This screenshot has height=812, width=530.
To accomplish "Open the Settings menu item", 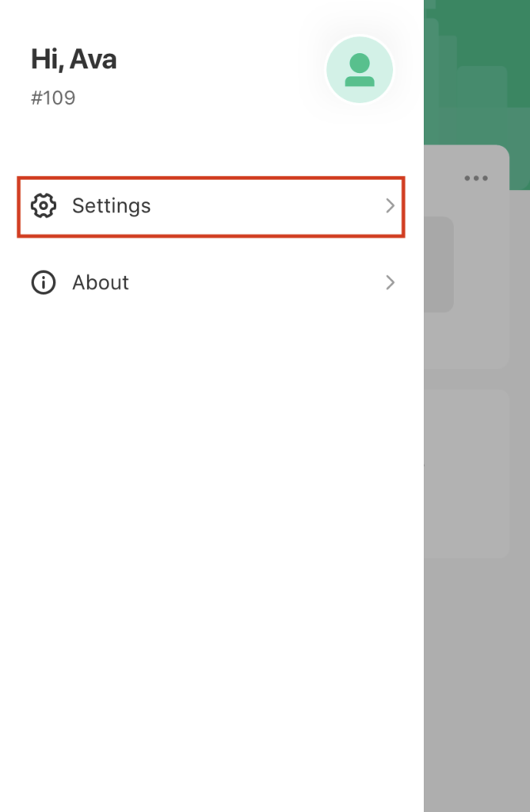I will click(212, 207).
